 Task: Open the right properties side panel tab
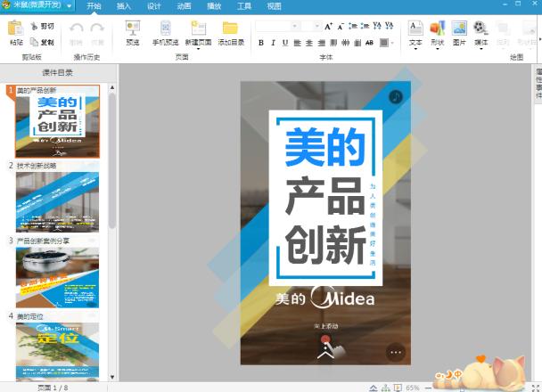point(538,84)
